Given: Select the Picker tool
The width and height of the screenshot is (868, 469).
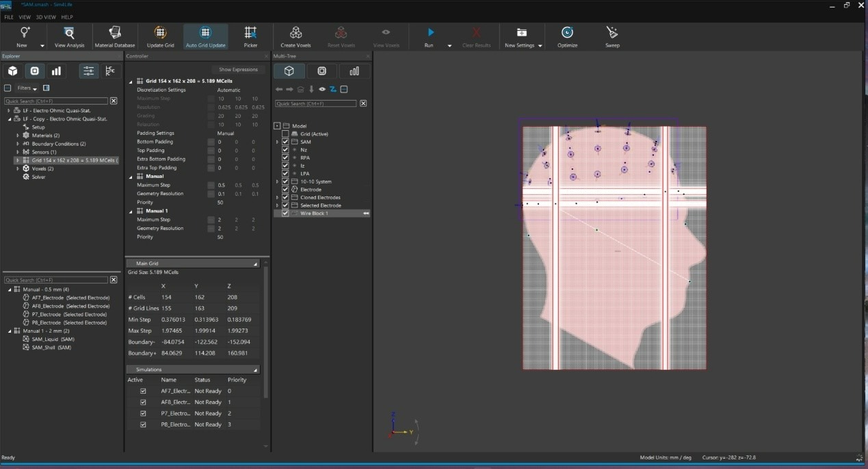Looking at the screenshot, I should click(x=250, y=33).
